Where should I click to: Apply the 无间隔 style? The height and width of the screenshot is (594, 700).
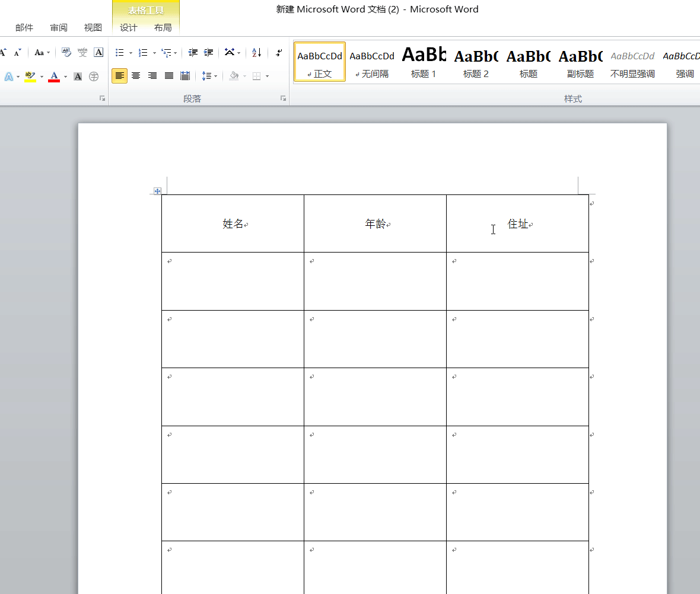(372, 62)
